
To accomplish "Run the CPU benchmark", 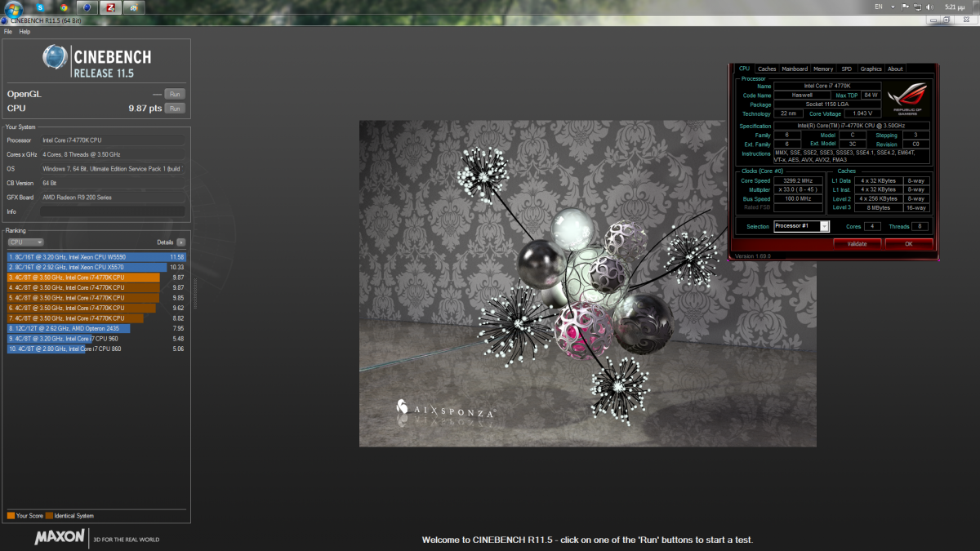I will (x=175, y=108).
